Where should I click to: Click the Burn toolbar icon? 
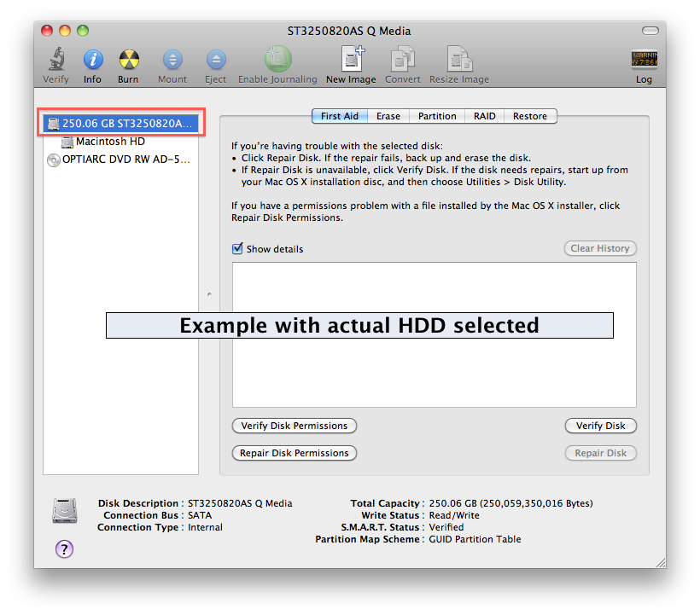129,60
